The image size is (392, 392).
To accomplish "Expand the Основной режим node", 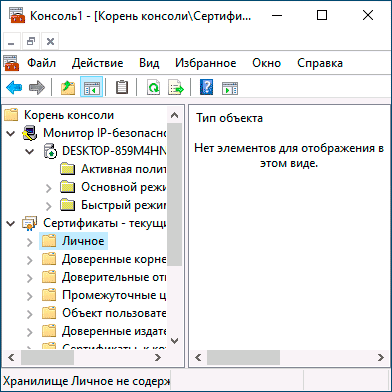I will point(49,188).
